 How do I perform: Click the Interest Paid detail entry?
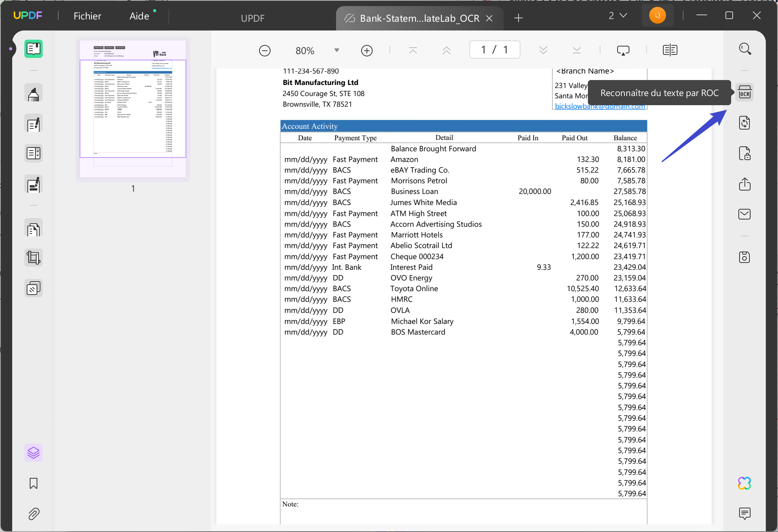(x=411, y=268)
